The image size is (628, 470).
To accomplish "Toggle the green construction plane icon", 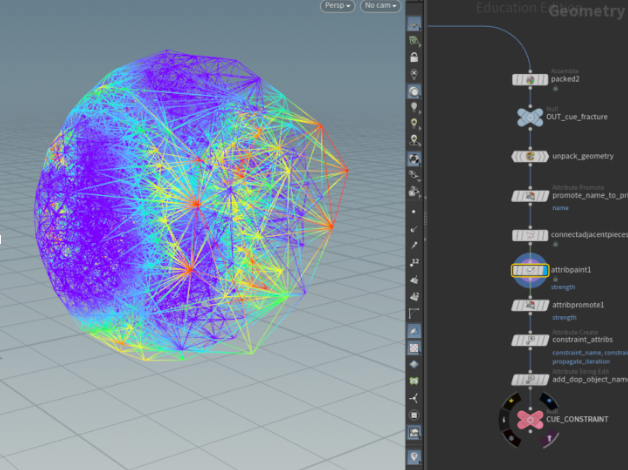I will click(414, 40).
